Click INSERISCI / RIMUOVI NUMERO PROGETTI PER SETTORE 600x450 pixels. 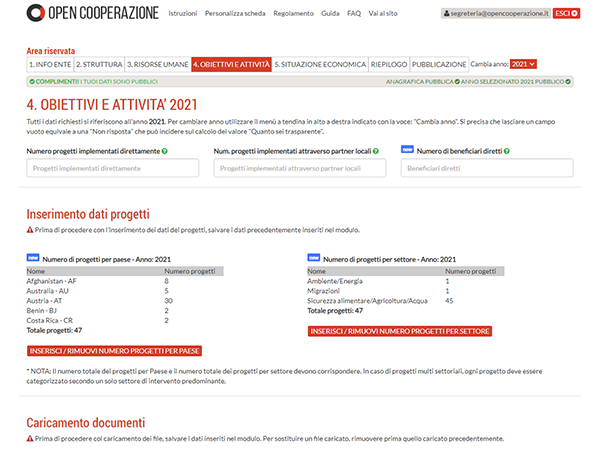click(x=400, y=331)
